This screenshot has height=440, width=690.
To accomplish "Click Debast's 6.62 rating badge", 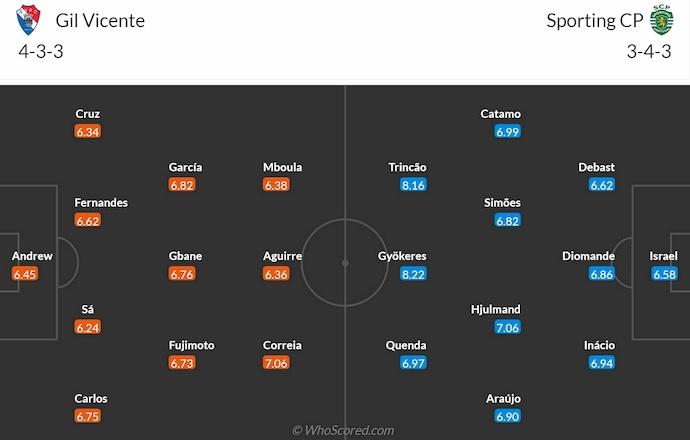I will point(602,185).
